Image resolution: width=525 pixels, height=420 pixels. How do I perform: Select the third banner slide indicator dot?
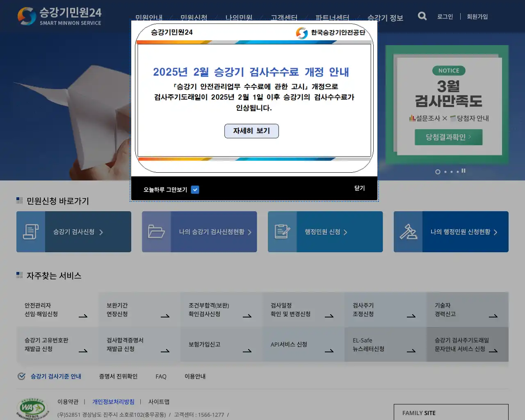tap(452, 172)
